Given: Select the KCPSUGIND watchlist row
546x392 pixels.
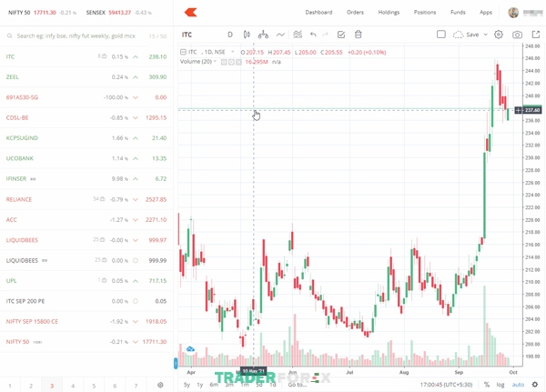Looking at the screenshot, I should point(86,138).
